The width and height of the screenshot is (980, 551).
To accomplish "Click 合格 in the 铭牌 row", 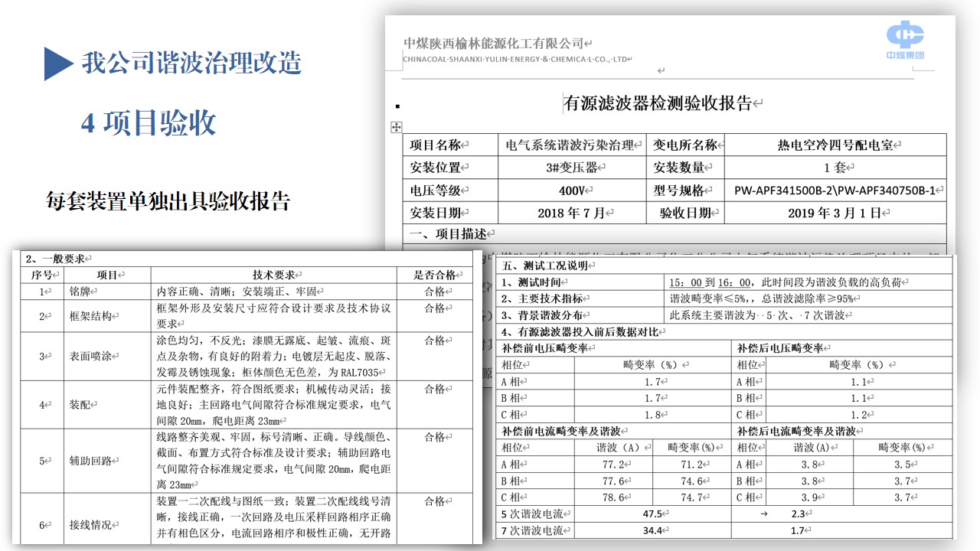I will tap(435, 292).
